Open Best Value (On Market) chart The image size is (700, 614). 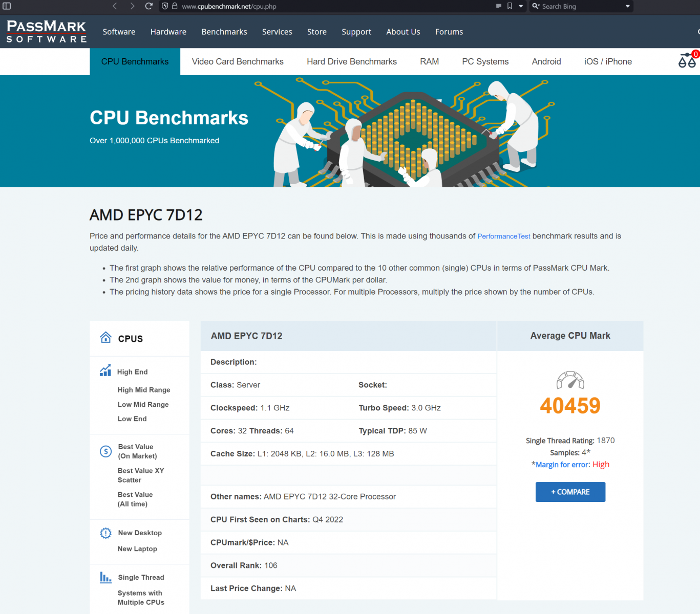pos(137,451)
